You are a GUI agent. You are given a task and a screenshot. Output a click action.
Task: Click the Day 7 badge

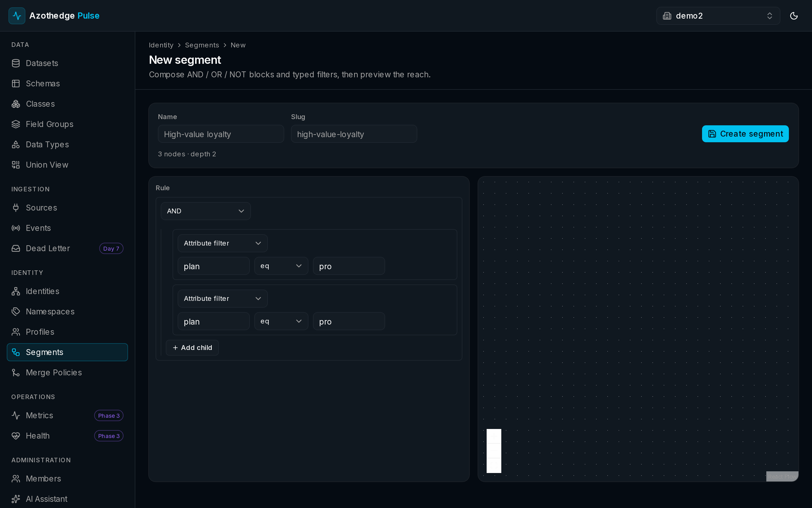111,249
